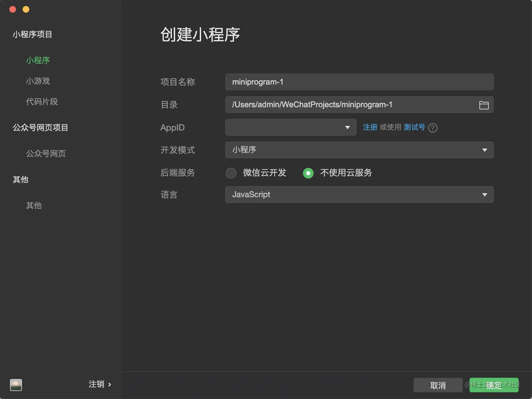Open the 语言 JavaScript dropdown
This screenshot has width=532, height=399.
[x=359, y=195]
